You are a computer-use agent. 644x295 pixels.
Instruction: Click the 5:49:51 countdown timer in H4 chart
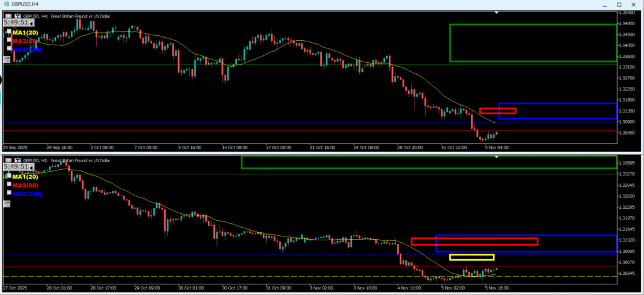(x=17, y=23)
